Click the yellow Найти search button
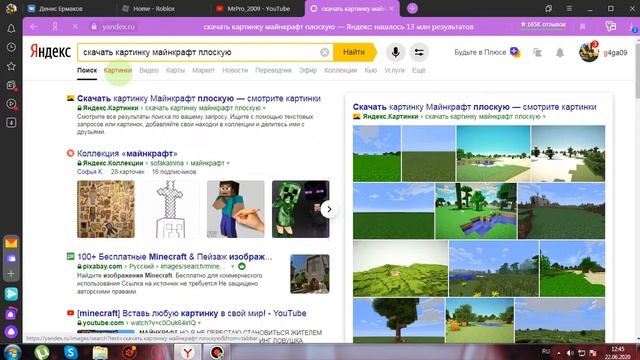Viewport: 640px width, 360px height. click(354, 52)
